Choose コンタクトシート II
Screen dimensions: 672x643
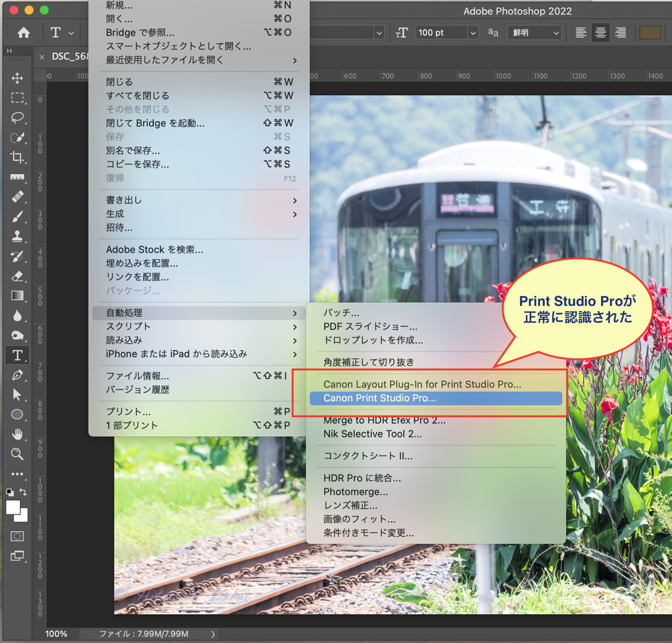tap(436, 456)
